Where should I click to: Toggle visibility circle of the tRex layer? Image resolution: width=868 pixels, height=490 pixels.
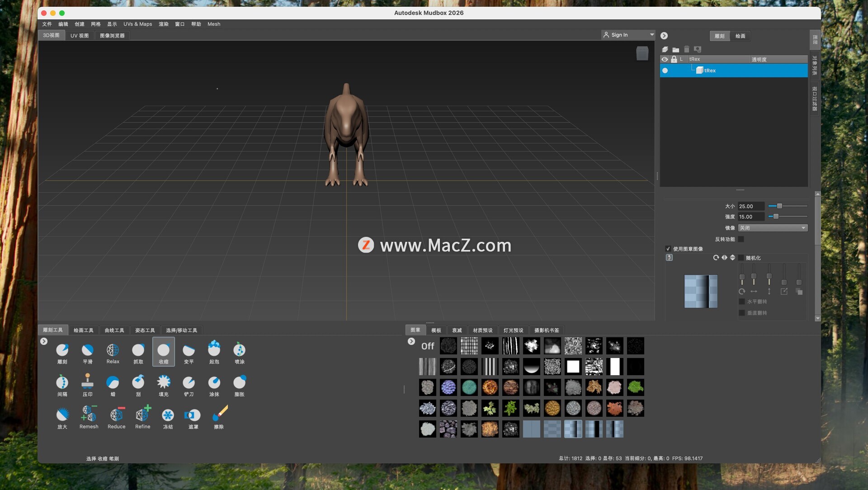665,71
